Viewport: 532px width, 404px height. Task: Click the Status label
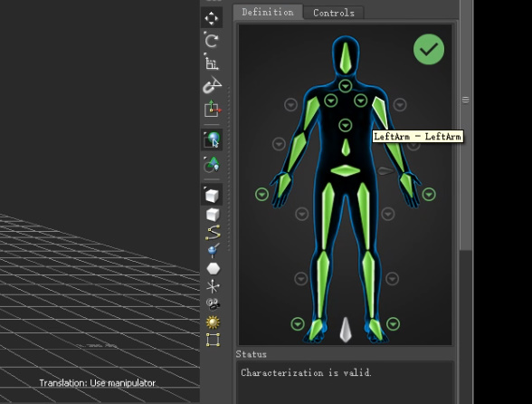click(252, 354)
